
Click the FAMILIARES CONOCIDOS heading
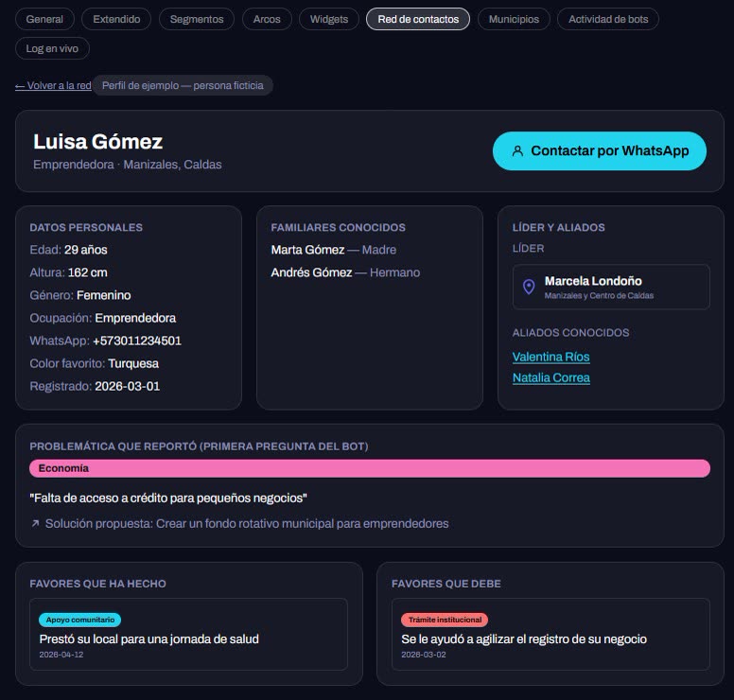[x=338, y=228]
